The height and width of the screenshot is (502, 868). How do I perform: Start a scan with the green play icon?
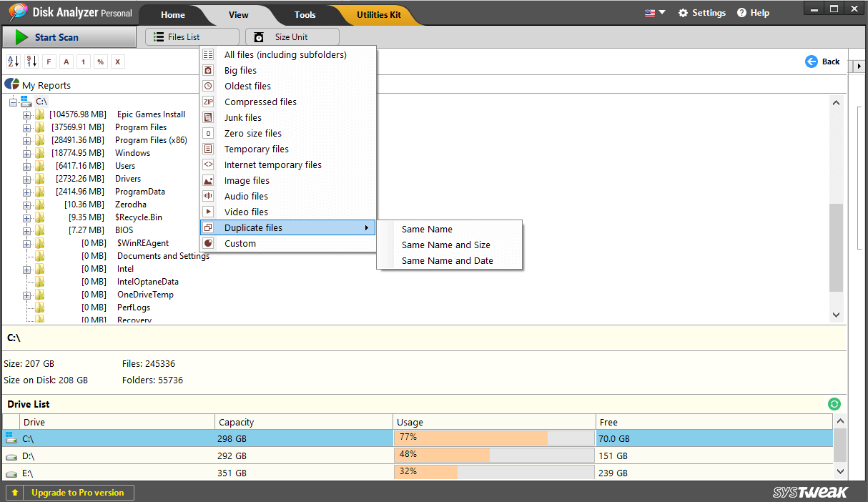(x=21, y=36)
